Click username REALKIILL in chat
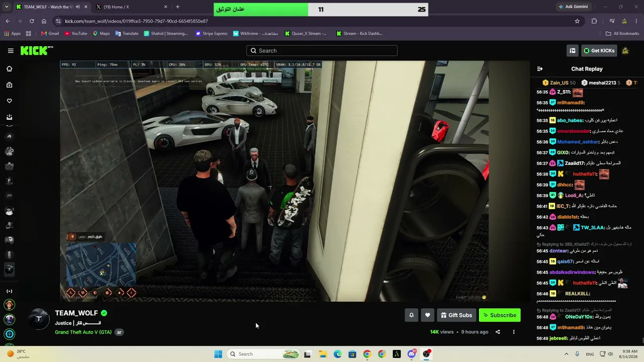The image size is (644, 362). coord(577,294)
